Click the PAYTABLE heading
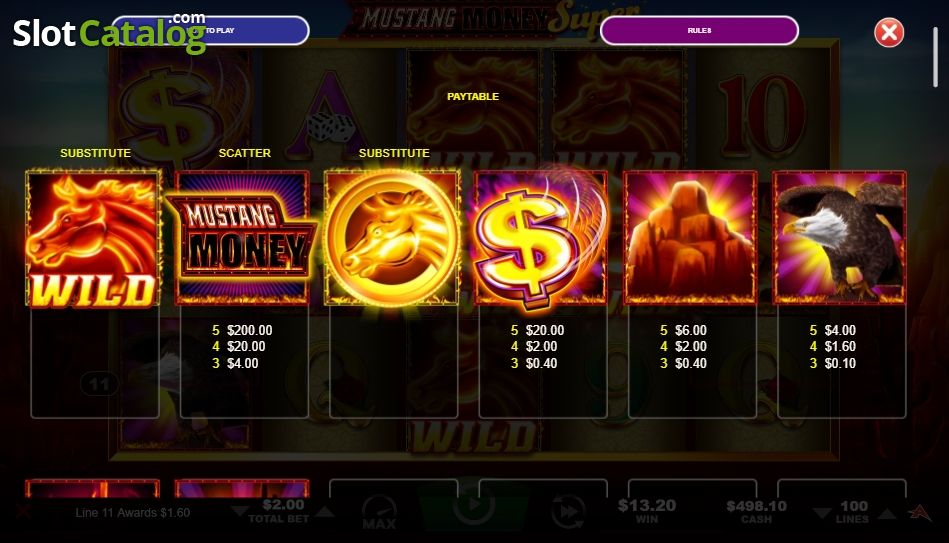This screenshot has height=543, width=949. (x=473, y=96)
